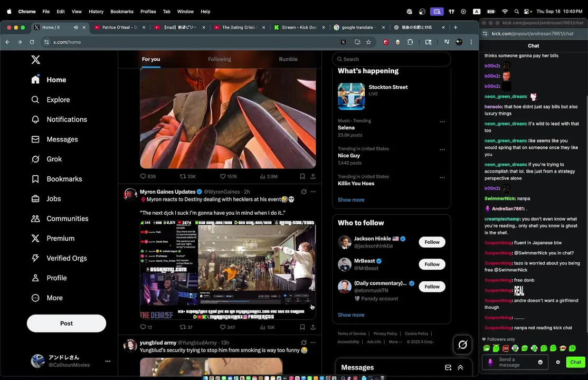Viewport: 588px width, 380px height.
Task: Expand the Messages drawer
Action: click(x=460, y=368)
